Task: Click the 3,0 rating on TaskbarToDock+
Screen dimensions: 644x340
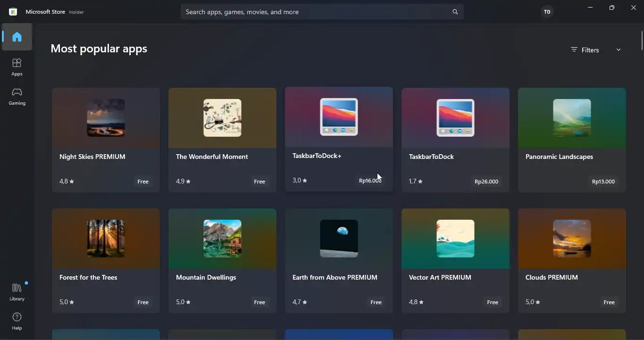Action: coord(300,181)
